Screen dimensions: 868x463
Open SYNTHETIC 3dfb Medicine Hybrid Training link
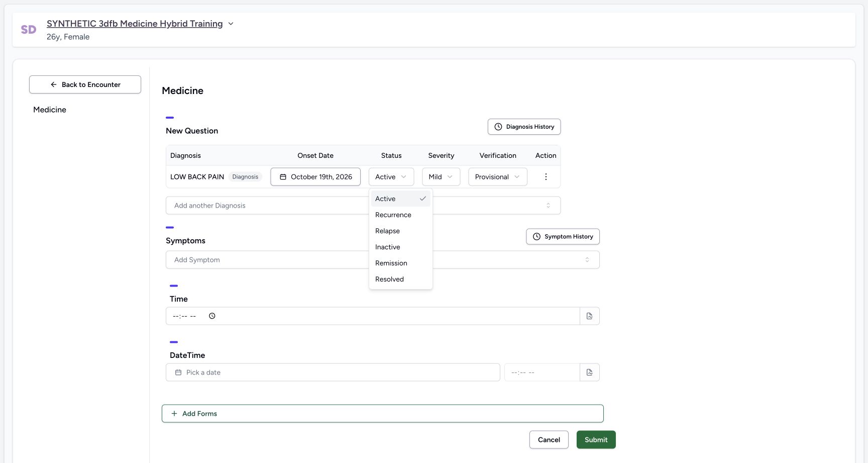(x=135, y=24)
